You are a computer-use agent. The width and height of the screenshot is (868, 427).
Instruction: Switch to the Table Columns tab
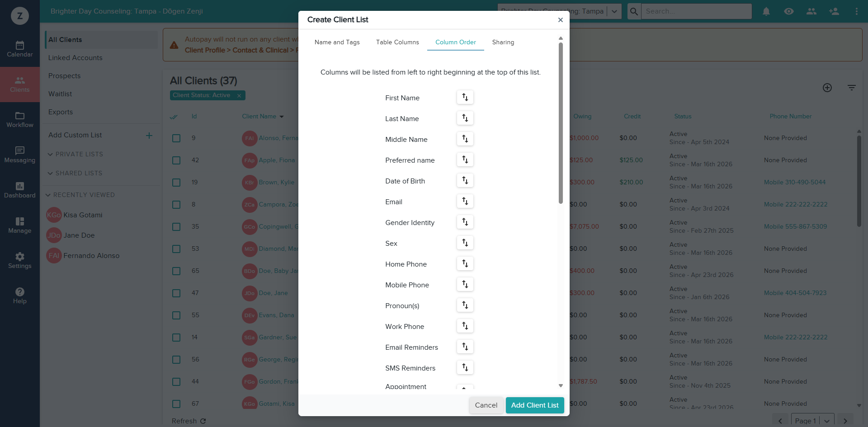397,42
